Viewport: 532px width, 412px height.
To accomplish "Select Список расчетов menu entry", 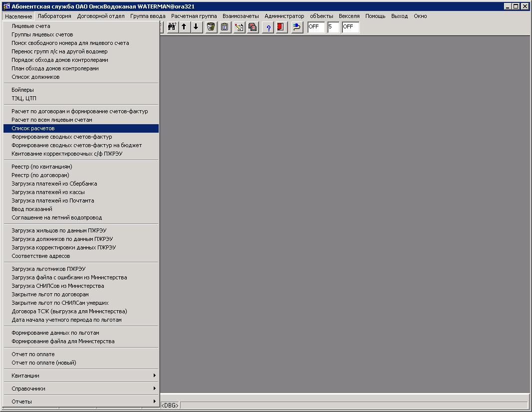I will [x=33, y=128].
